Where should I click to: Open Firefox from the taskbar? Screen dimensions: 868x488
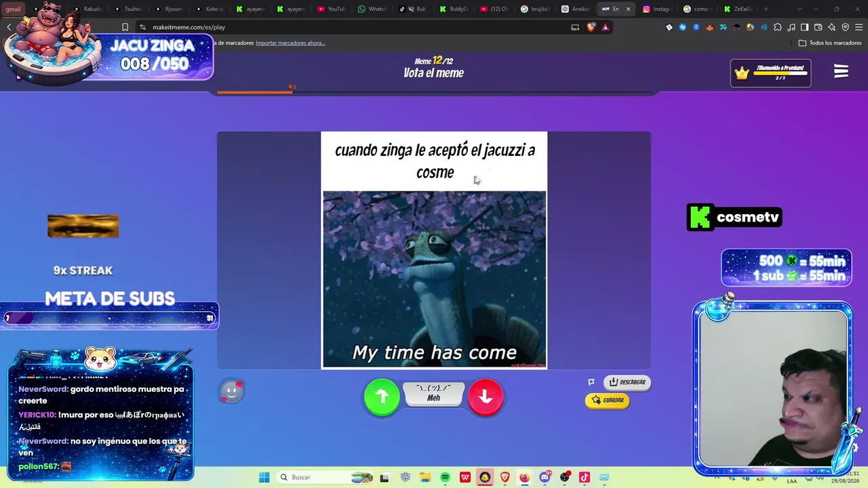[525, 477]
